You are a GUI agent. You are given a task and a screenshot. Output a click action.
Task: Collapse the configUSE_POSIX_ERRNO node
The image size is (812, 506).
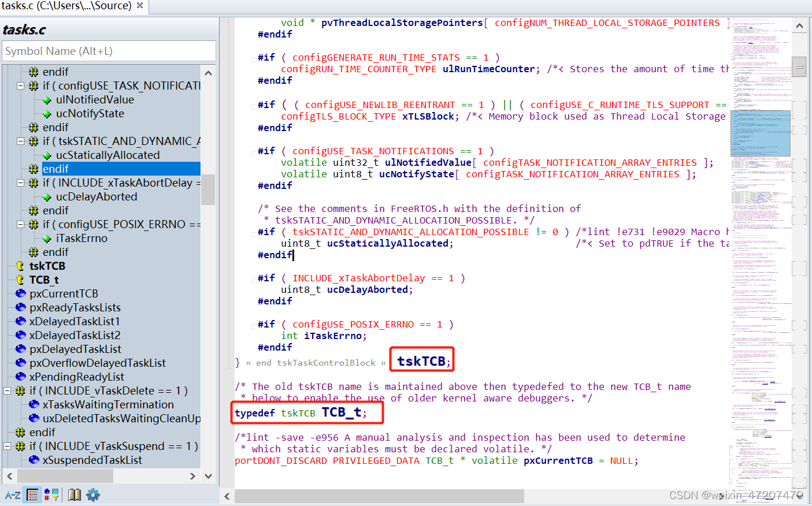(x=20, y=224)
